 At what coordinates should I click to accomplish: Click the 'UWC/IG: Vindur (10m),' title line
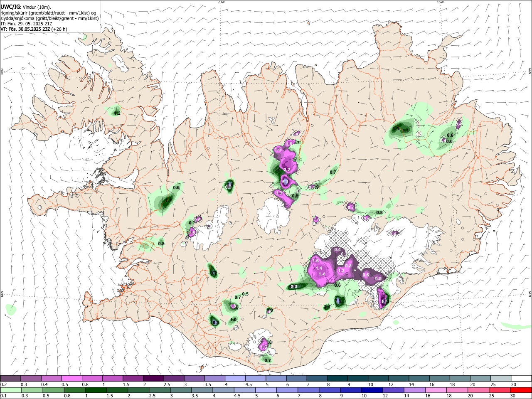(26, 7)
